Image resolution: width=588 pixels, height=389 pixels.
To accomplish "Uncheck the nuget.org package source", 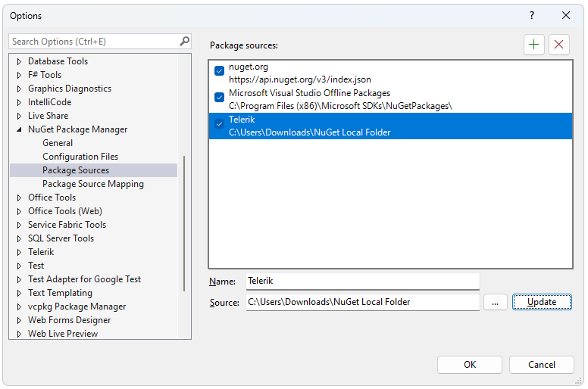I will click(220, 70).
